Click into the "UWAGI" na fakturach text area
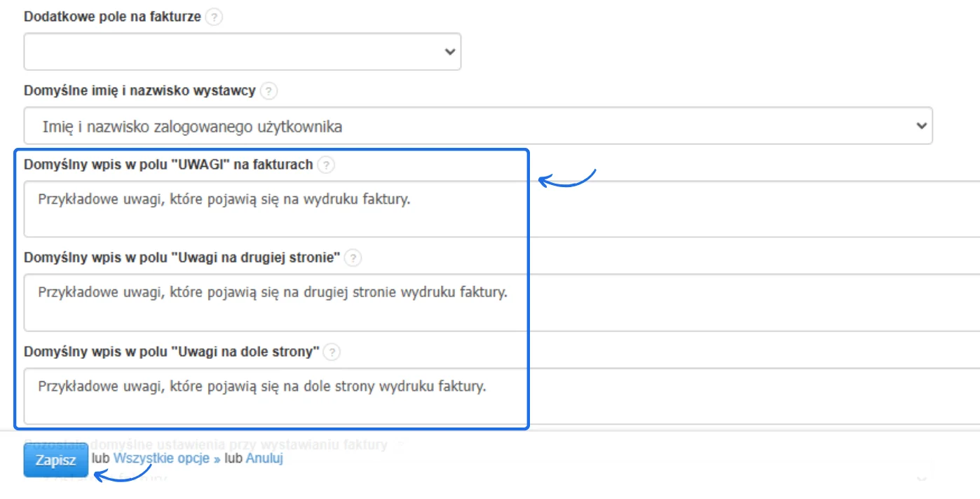This screenshot has width=980, height=499. (502, 209)
